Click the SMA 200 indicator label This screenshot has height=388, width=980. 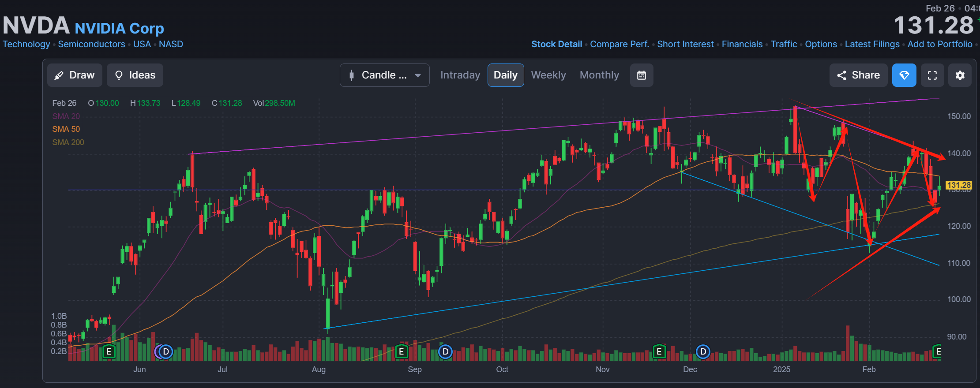[68, 142]
